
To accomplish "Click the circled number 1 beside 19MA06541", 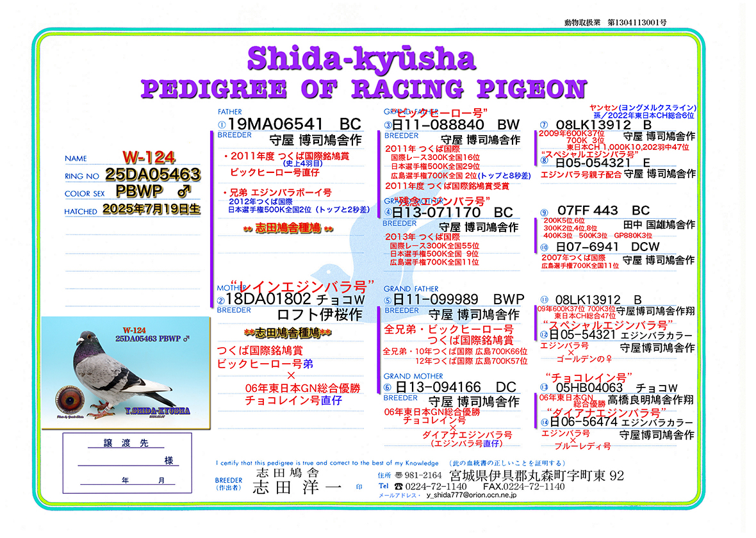I will coord(222,126).
